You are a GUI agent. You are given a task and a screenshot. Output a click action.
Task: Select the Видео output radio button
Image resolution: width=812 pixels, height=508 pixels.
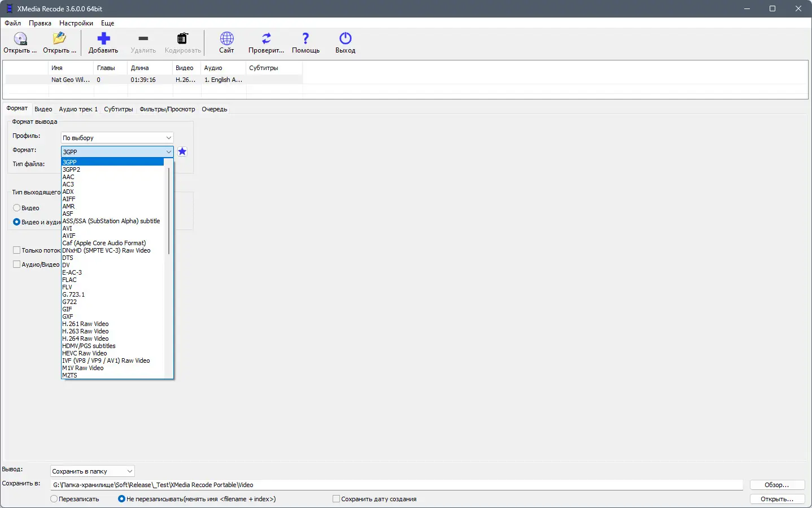click(x=17, y=208)
